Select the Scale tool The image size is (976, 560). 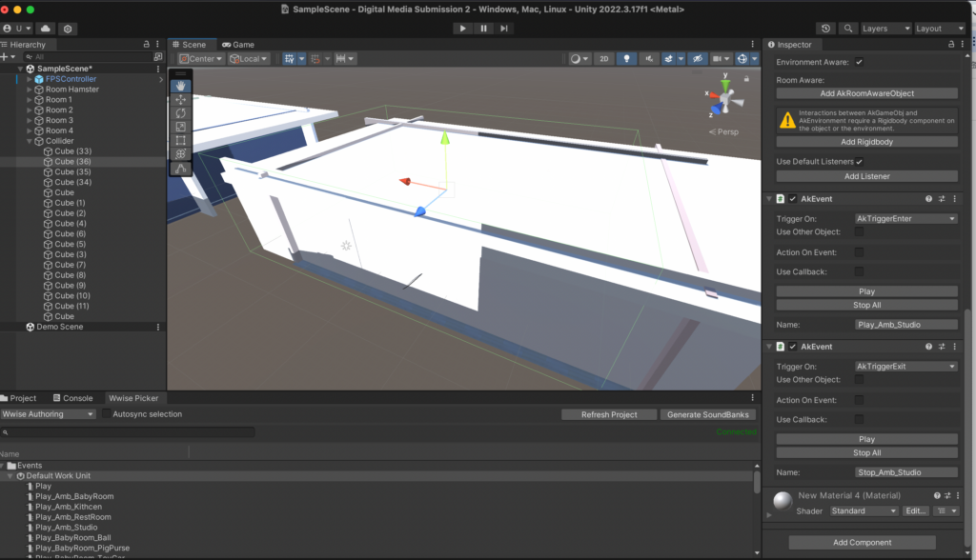(x=181, y=127)
